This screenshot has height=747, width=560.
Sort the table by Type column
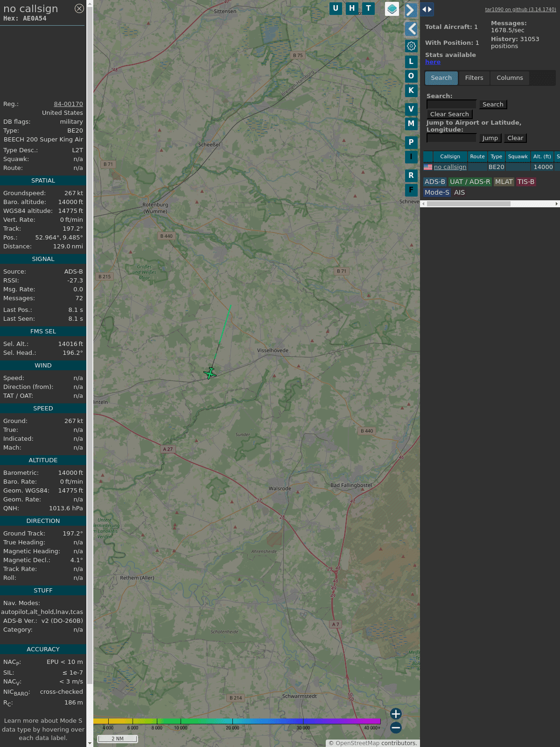(x=497, y=157)
